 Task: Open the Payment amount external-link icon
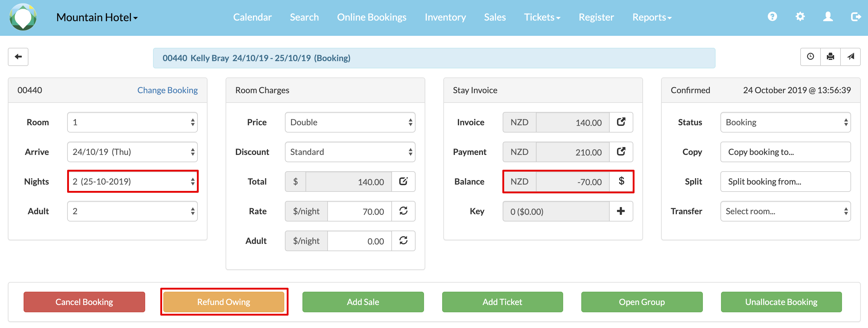(621, 152)
